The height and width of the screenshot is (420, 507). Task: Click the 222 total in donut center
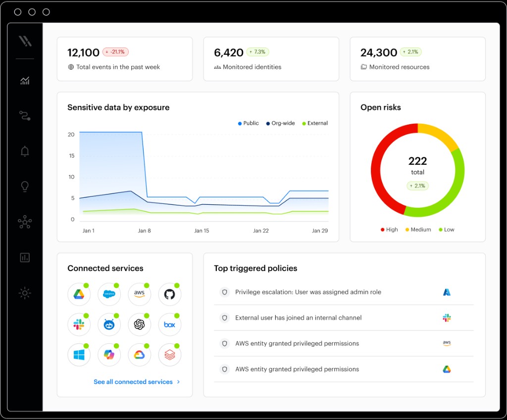[x=417, y=161]
